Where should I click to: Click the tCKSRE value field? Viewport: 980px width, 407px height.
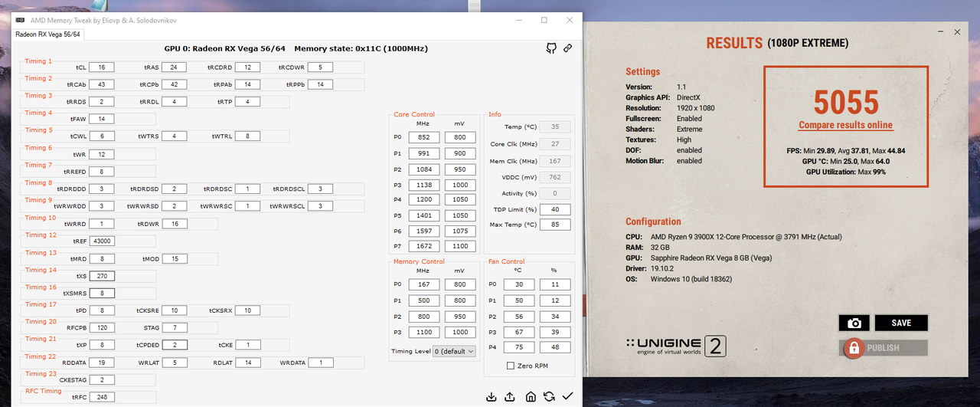pos(174,310)
